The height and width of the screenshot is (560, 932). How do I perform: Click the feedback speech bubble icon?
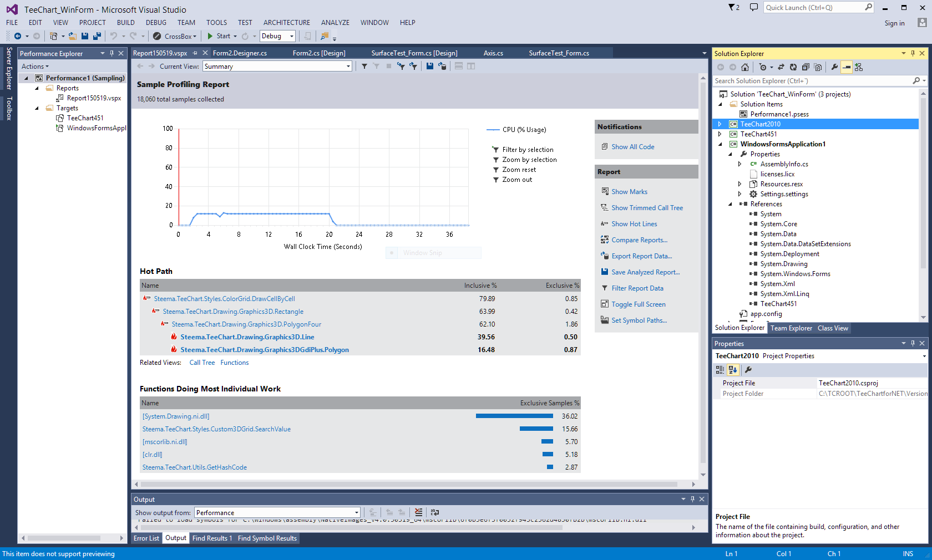(753, 7)
